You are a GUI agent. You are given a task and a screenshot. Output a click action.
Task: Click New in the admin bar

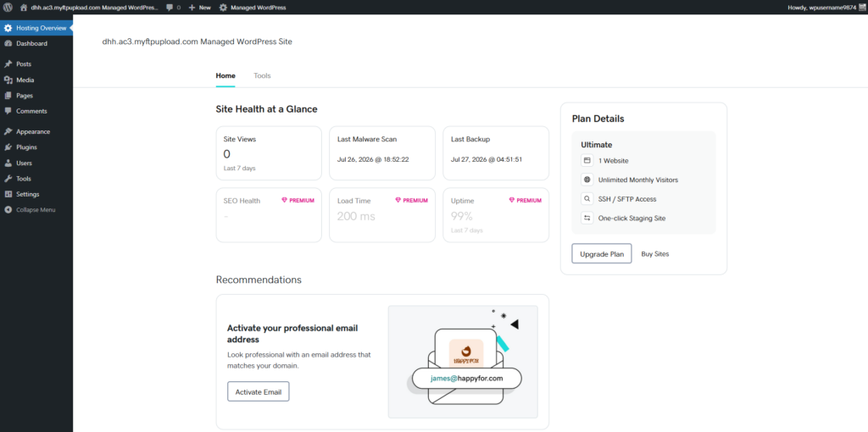point(199,8)
